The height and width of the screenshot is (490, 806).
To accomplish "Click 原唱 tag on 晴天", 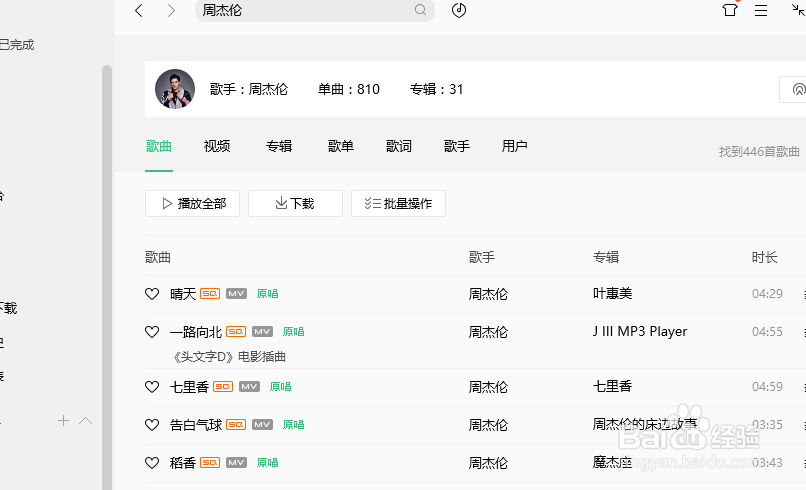I will tap(267, 294).
